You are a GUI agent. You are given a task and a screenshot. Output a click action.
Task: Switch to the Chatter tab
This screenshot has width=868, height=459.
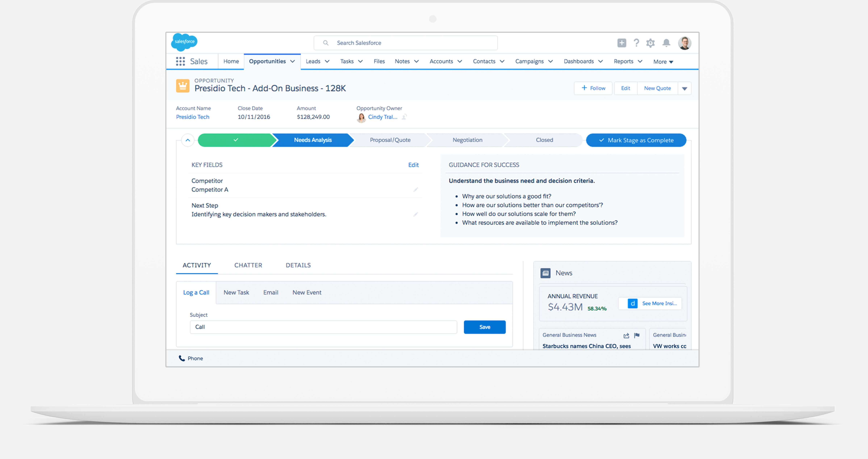click(248, 265)
